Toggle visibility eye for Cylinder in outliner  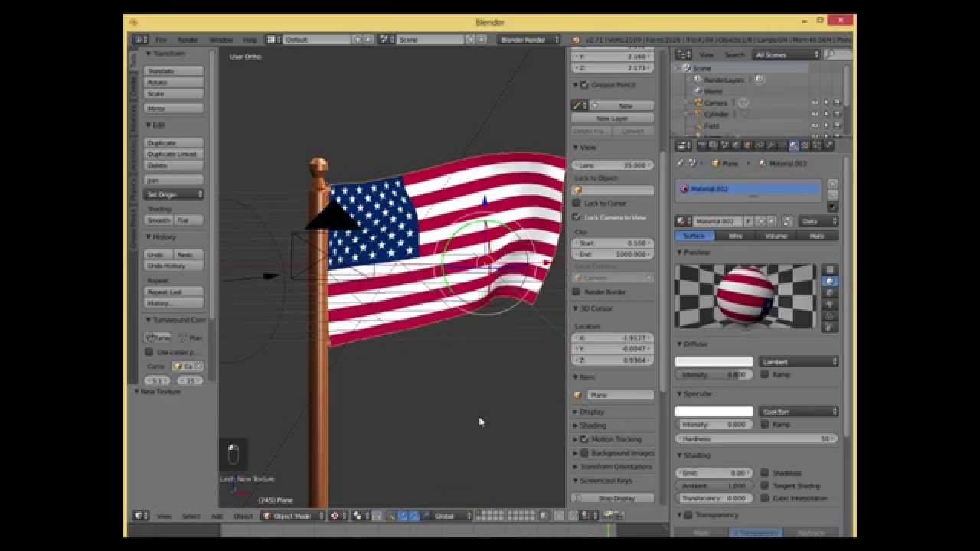point(815,114)
